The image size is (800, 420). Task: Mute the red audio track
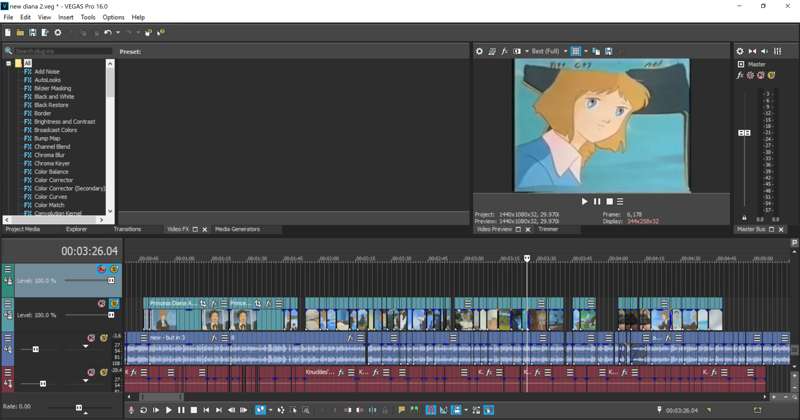click(91, 372)
